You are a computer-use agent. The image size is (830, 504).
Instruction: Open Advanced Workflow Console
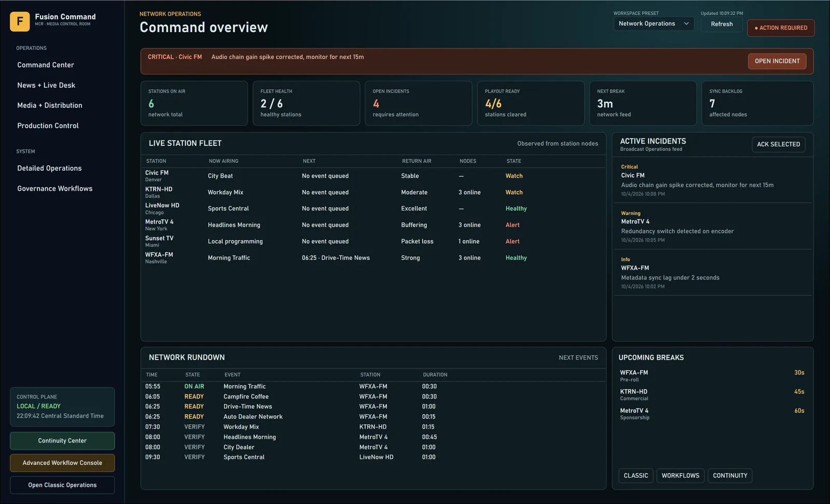click(x=62, y=463)
